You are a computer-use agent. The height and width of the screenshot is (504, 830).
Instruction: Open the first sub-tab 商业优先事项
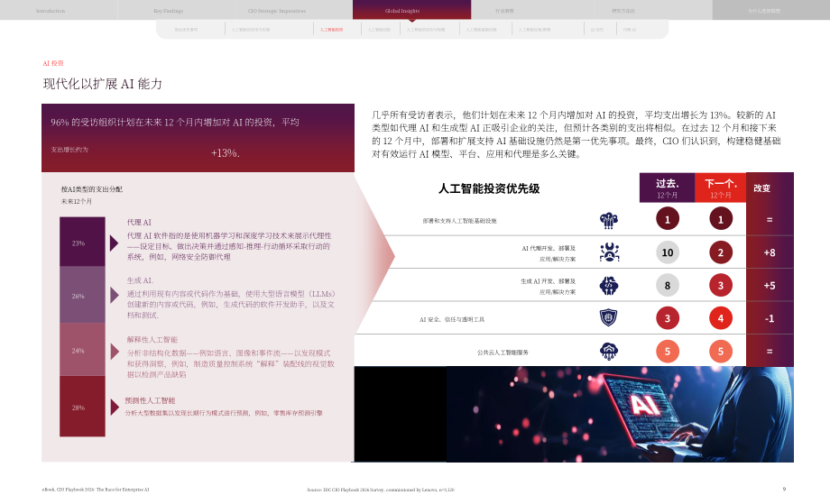[x=186, y=30]
